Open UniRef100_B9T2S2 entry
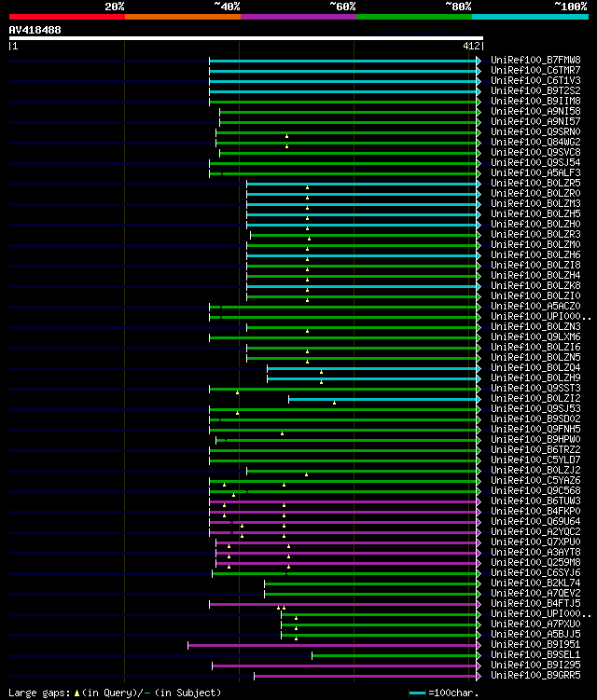Screen dimensions: 597x700 [535, 90]
